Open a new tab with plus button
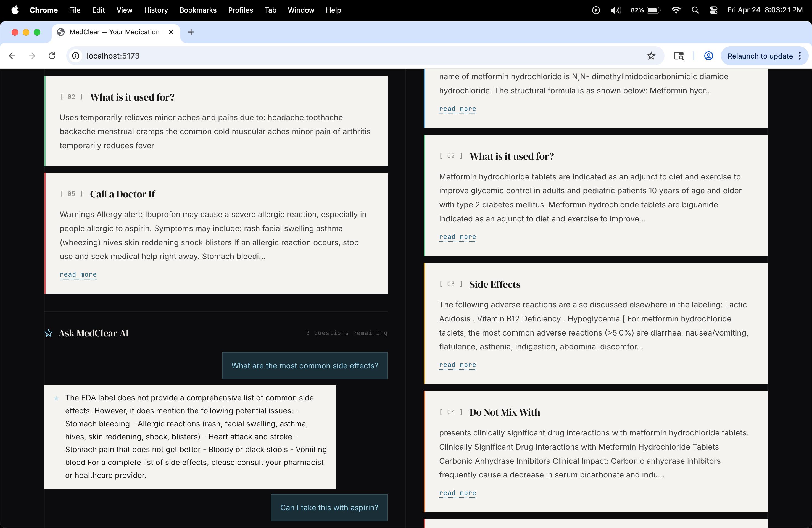The image size is (812, 528). (x=191, y=32)
